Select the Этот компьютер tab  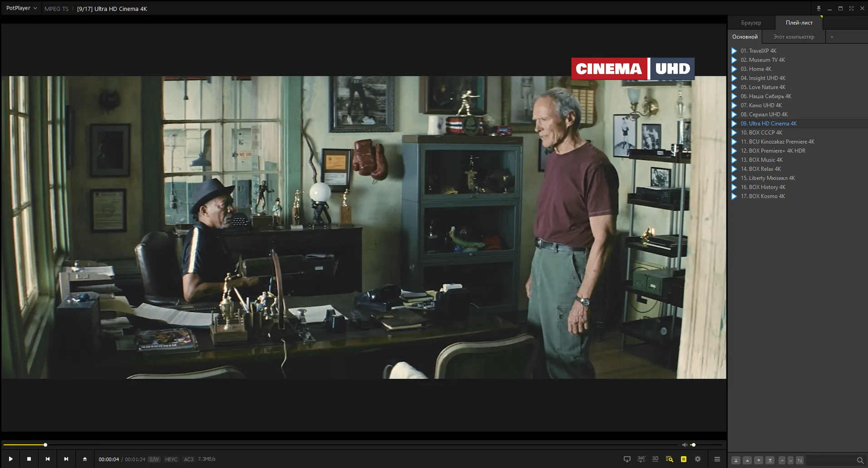coord(794,37)
